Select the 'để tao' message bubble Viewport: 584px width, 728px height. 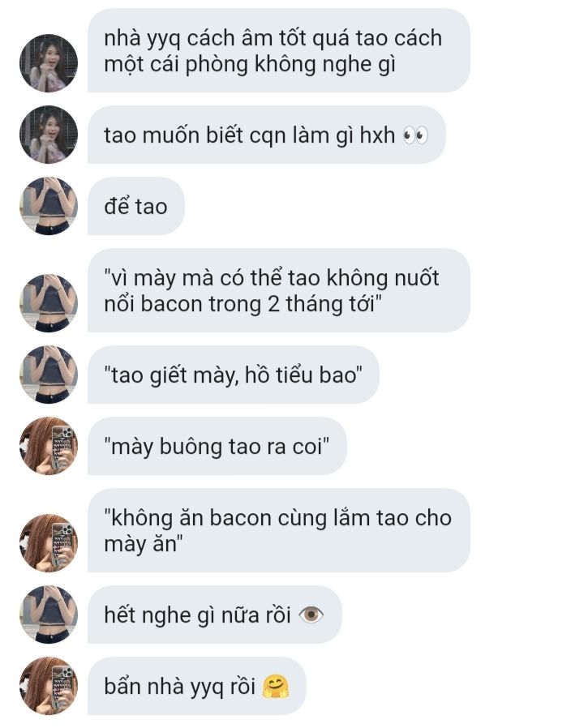[x=136, y=206]
